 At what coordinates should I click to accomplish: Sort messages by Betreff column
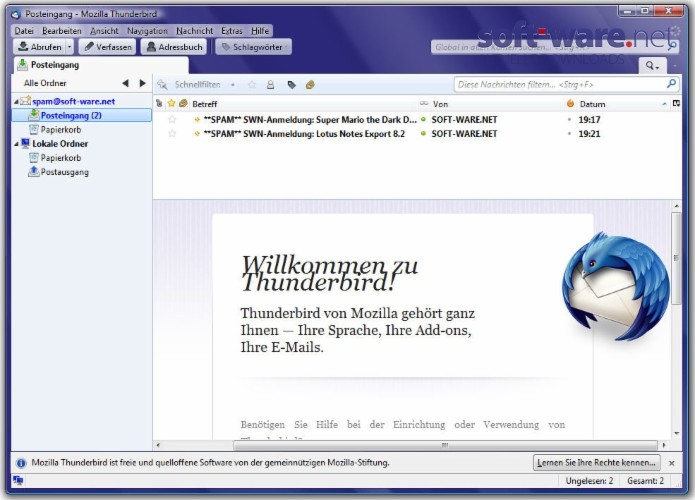click(304, 104)
